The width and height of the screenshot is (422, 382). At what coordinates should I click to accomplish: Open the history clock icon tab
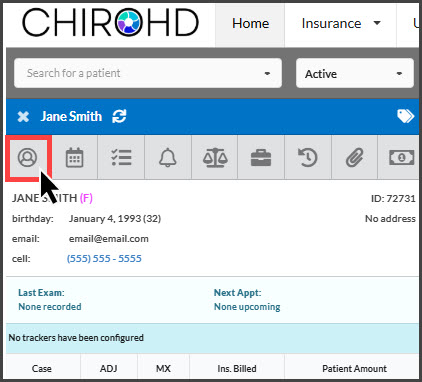[308, 157]
